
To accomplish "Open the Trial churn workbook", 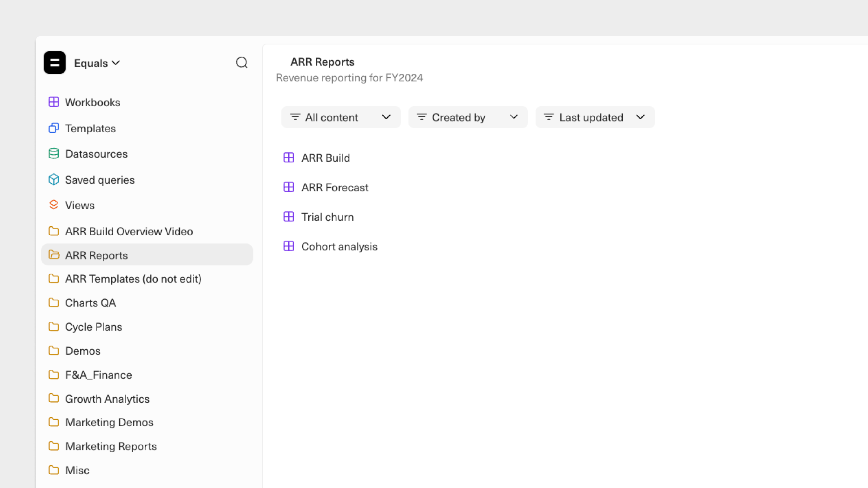I will pyautogui.click(x=327, y=217).
